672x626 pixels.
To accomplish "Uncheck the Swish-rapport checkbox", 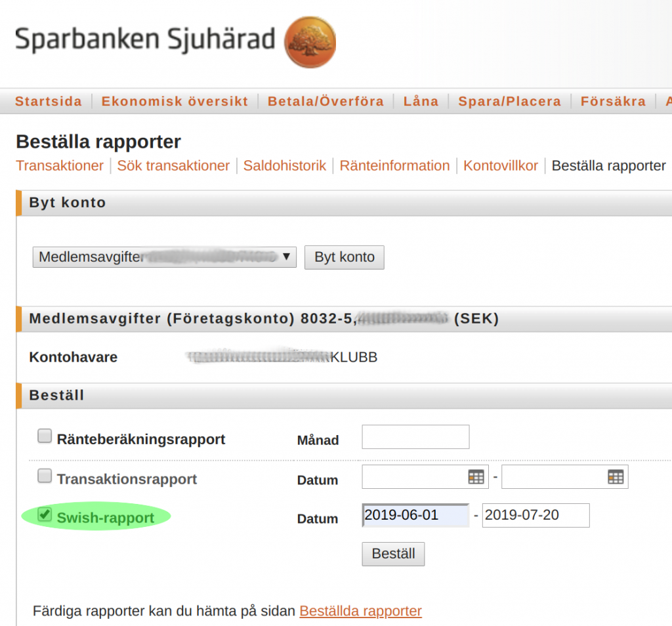I will [45, 515].
